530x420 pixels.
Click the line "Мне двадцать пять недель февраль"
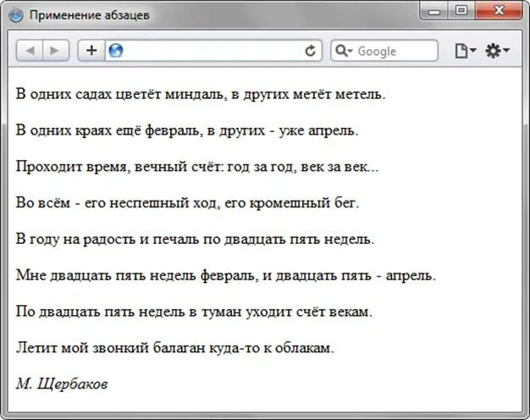tap(226, 275)
